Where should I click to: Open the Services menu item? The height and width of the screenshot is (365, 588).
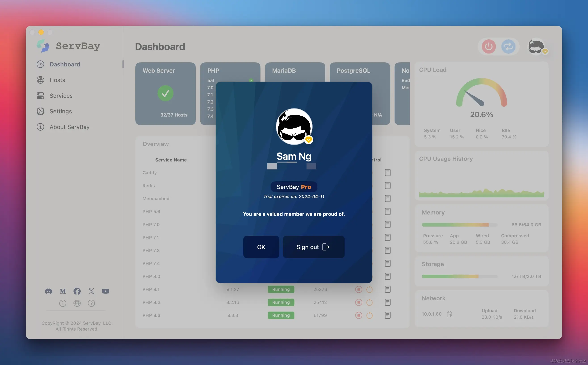pos(61,95)
